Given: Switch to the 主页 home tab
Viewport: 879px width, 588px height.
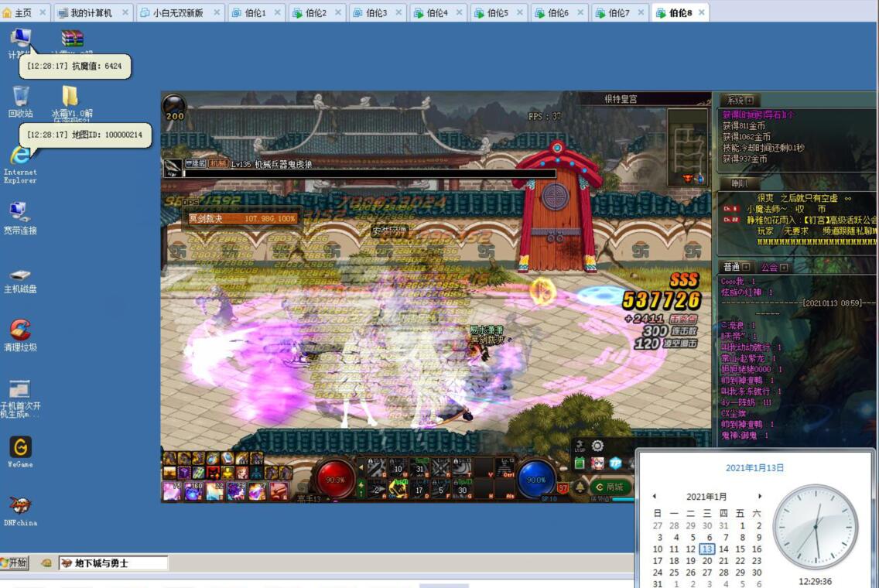Looking at the screenshot, I should click(25, 12).
